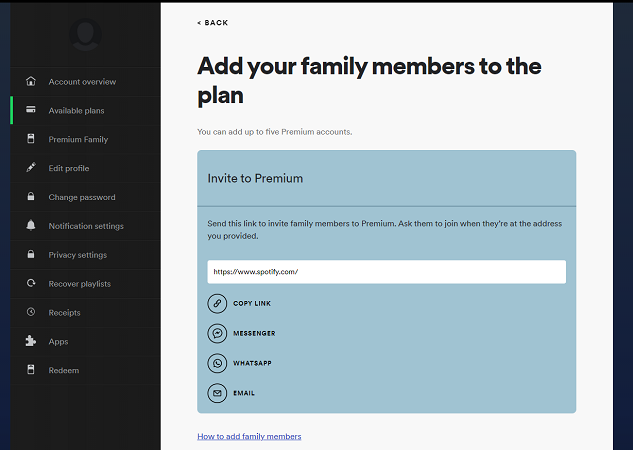Screen dimensions: 633x450
Task: Open the Redeem sidebar item
Action: pos(64,370)
